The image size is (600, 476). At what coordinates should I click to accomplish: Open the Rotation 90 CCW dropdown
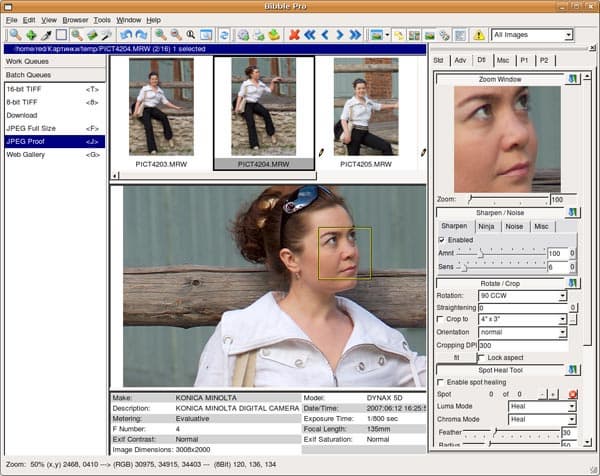coord(522,295)
